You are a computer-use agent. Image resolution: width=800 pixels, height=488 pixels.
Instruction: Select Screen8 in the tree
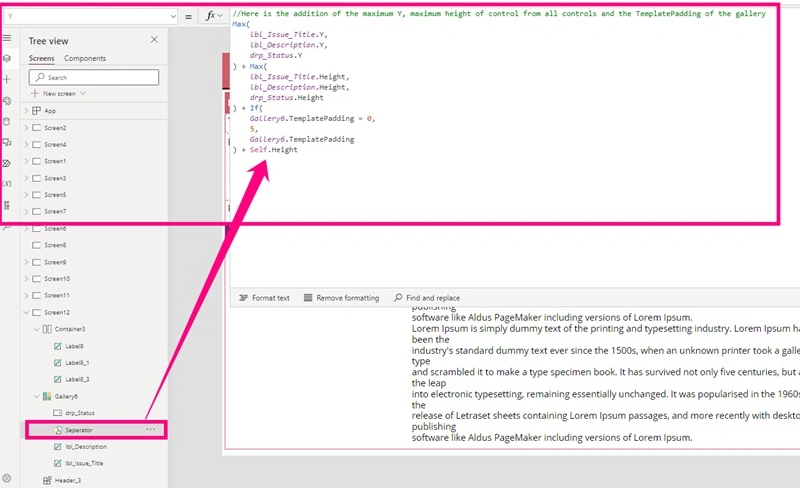click(x=55, y=245)
